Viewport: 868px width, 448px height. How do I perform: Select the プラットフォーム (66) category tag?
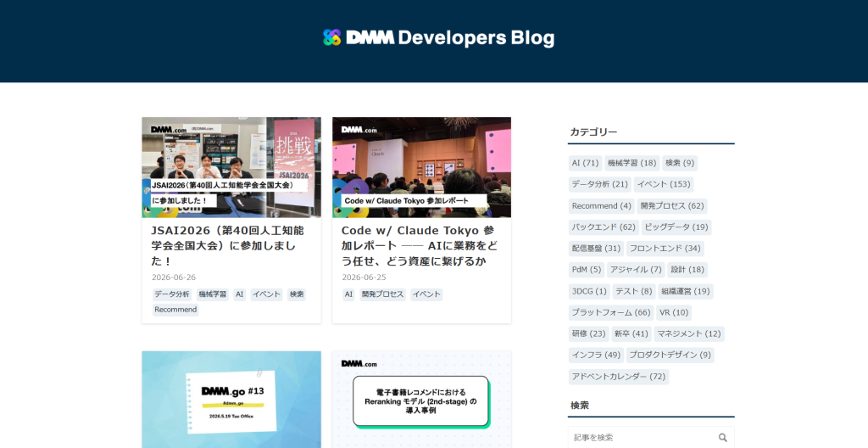click(x=610, y=312)
